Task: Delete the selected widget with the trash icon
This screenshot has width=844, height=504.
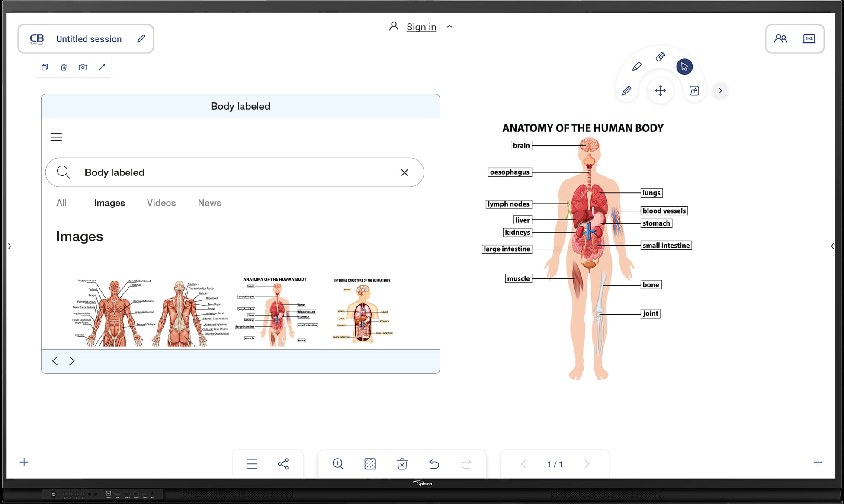Action: pyautogui.click(x=64, y=67)
